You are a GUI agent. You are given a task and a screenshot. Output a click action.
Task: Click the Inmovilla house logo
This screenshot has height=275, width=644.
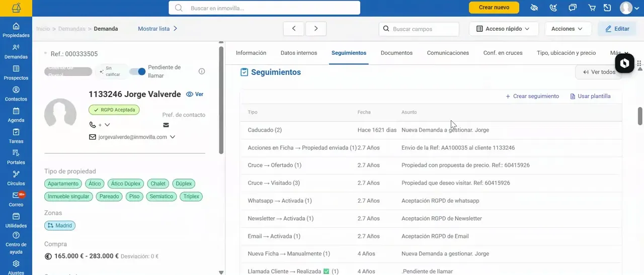tap(16, 8)
